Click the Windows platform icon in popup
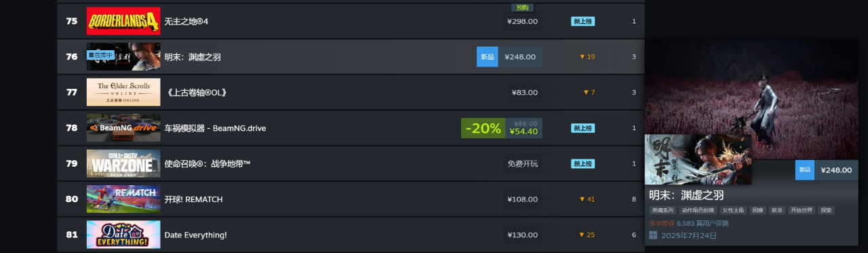Image resolution: width=868 pixels, height=253 pixels. [x=653, y=235]
